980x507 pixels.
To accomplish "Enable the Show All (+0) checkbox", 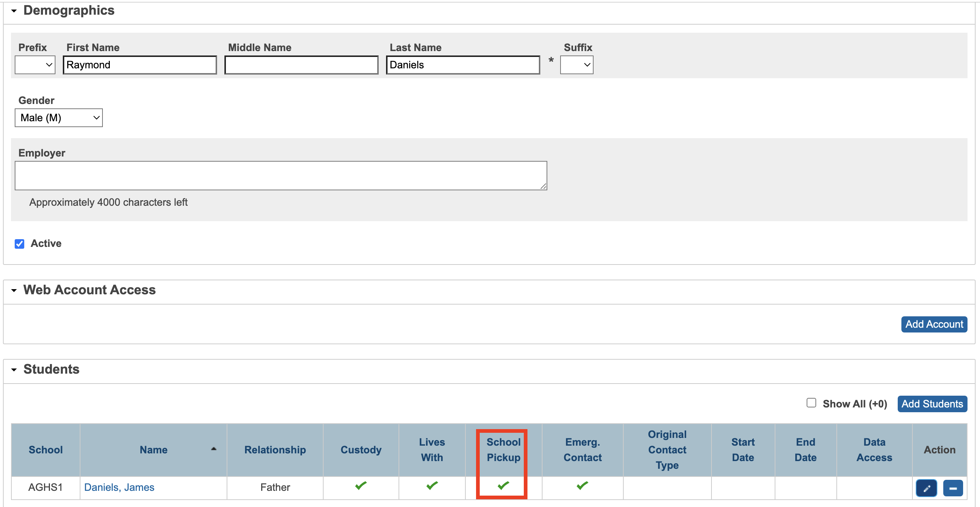I will coord(811,403).
